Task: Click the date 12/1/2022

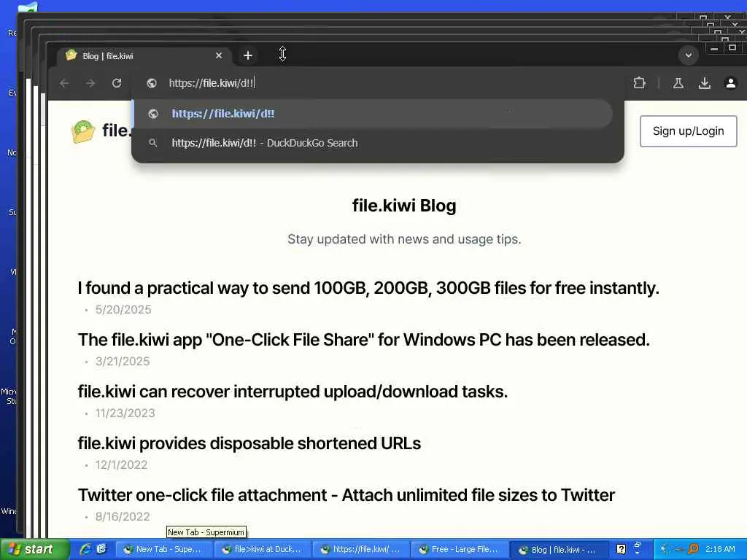Action: point(122,464)
